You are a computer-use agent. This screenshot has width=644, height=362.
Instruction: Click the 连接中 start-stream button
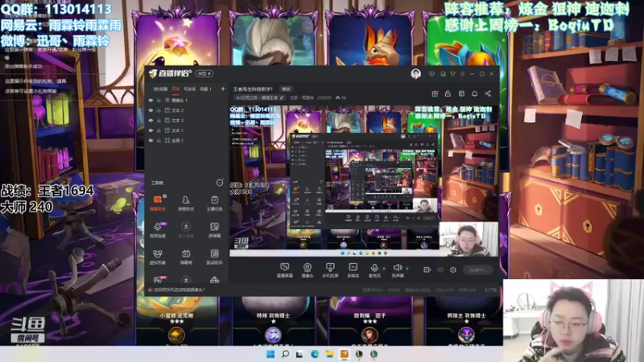(477, 269)
